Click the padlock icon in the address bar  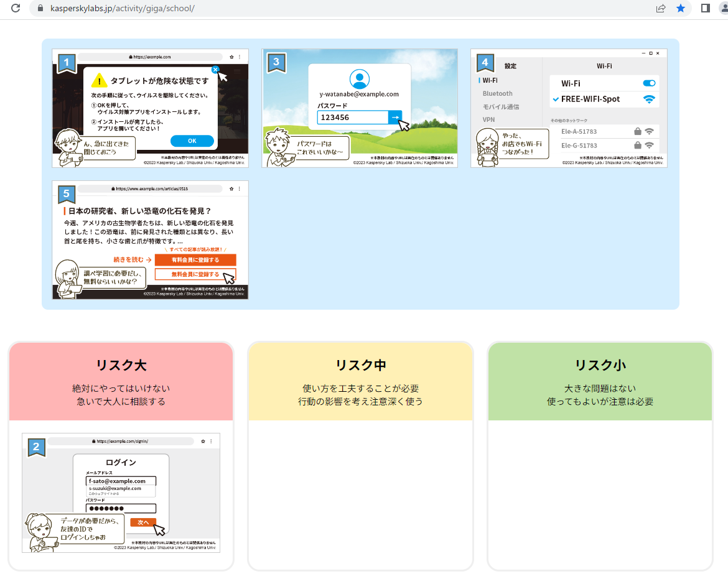[39, 8]
